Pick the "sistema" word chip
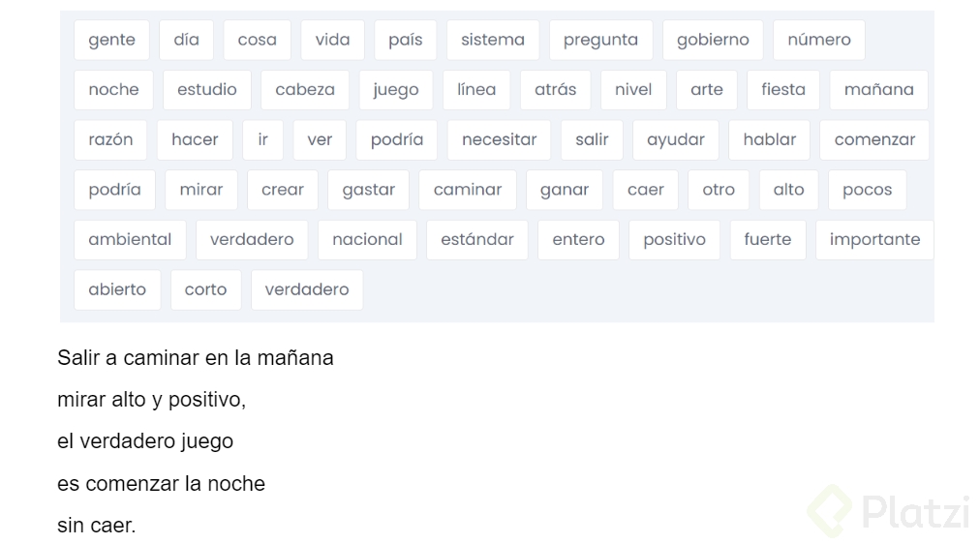Viewport: 980px width, 544px height. pos(492,40)
